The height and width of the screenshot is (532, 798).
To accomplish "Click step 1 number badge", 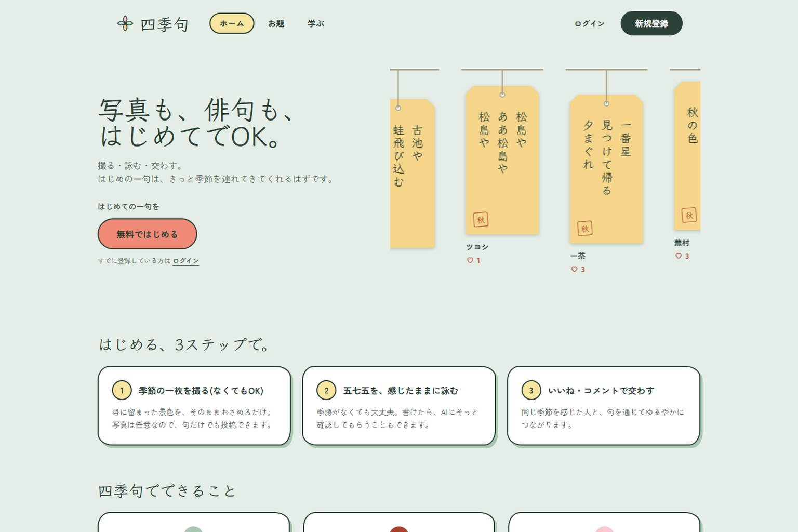I will (122, 390).
